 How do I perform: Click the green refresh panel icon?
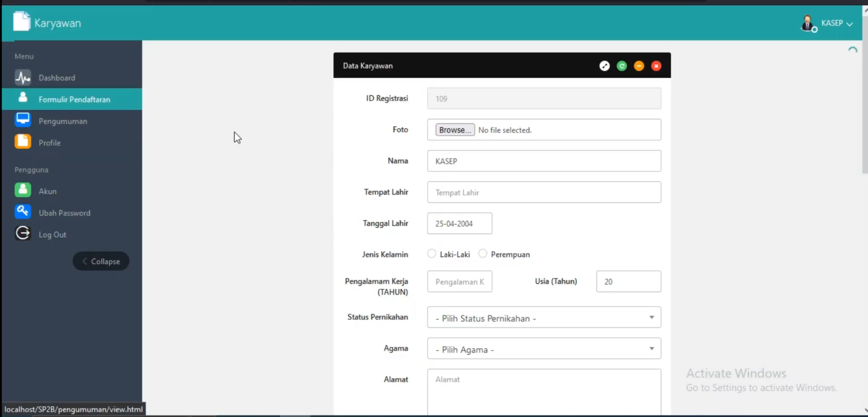[622, 66]
